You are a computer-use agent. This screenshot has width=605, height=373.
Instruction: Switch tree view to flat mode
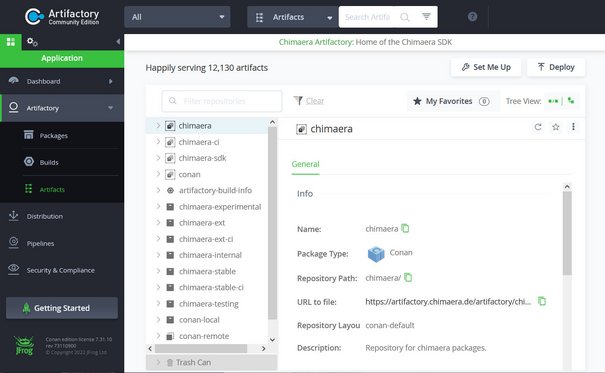point(553,101)
